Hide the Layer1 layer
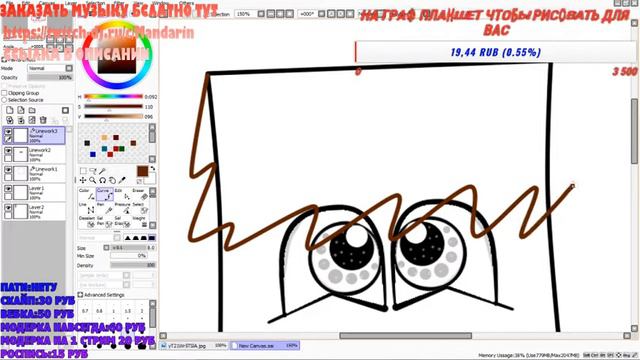The height and width of the screenshot is (360, 640). pos(8,189)
